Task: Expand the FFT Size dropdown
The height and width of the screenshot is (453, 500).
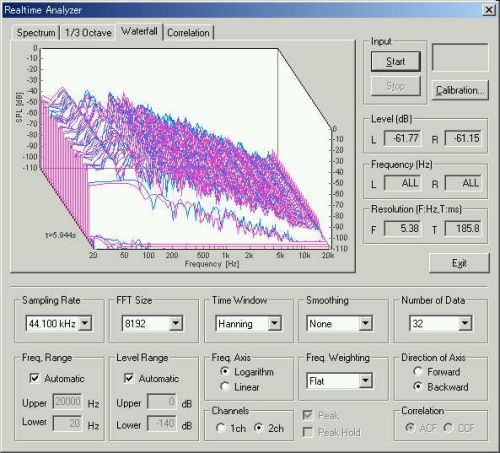Action: pyautogui.click(x=175, y=323)
